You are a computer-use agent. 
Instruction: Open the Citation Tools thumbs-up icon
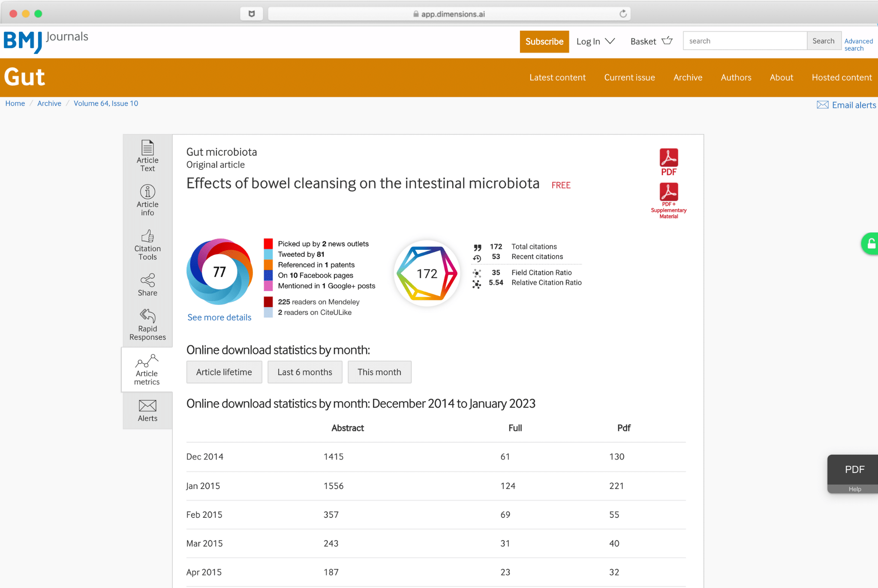click(x=147, y=237)
